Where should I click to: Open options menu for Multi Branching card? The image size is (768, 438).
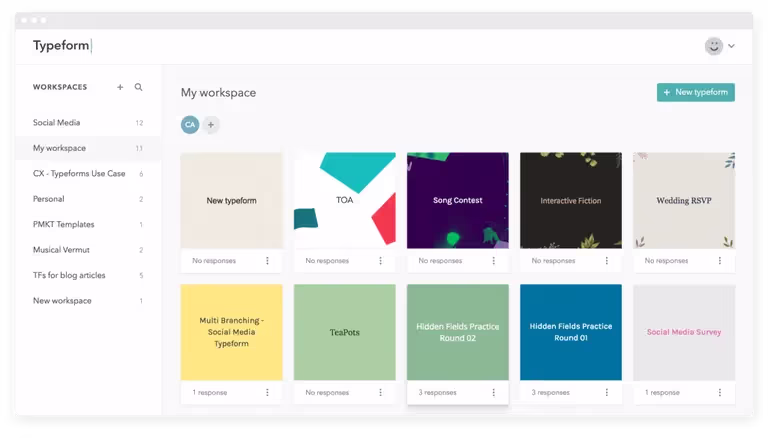coord(267,392)
